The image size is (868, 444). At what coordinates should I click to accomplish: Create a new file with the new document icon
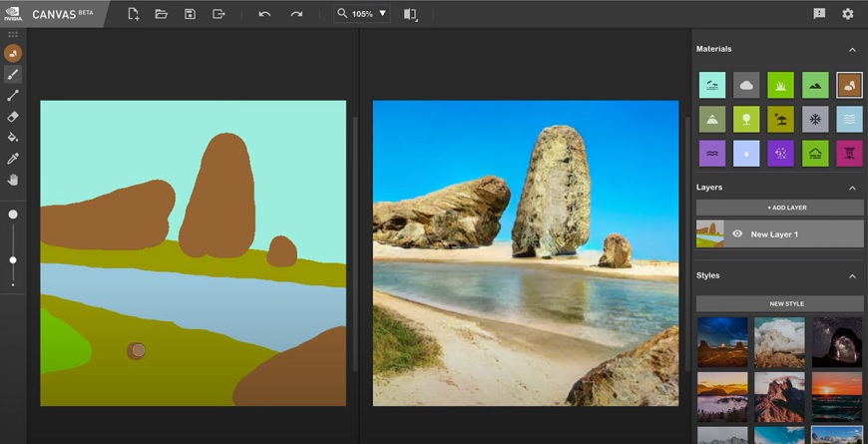click(133, 14)
